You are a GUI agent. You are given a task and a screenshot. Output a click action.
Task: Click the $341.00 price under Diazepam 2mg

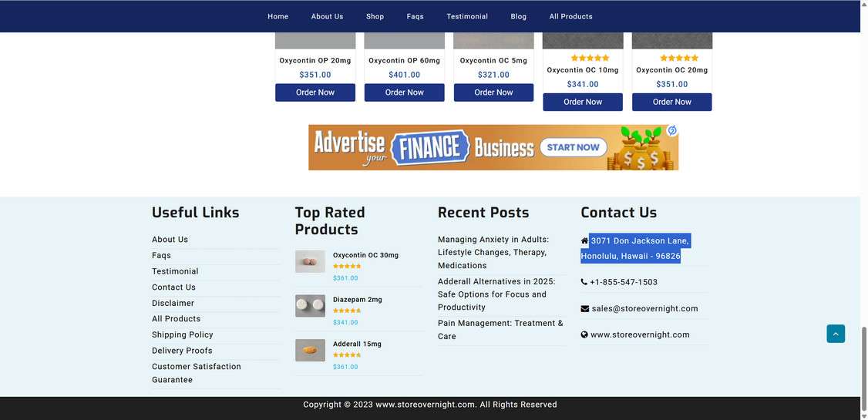point(345,323)
